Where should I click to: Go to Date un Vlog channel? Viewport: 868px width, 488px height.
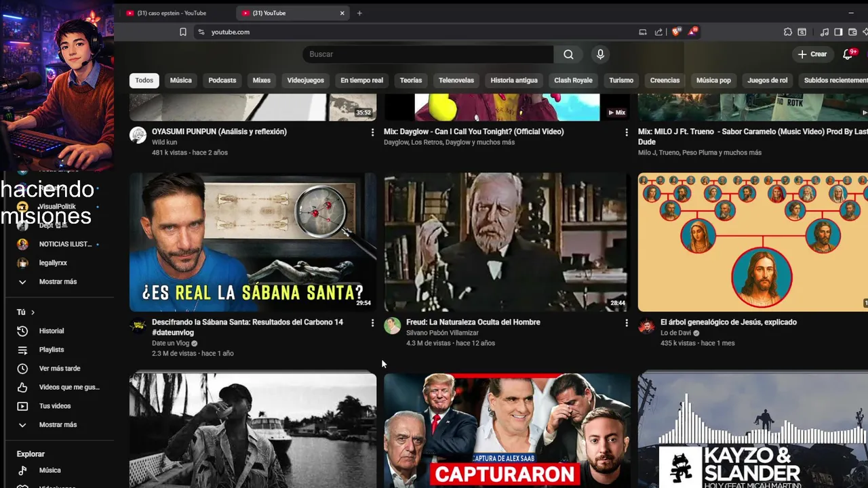point(170,343)
